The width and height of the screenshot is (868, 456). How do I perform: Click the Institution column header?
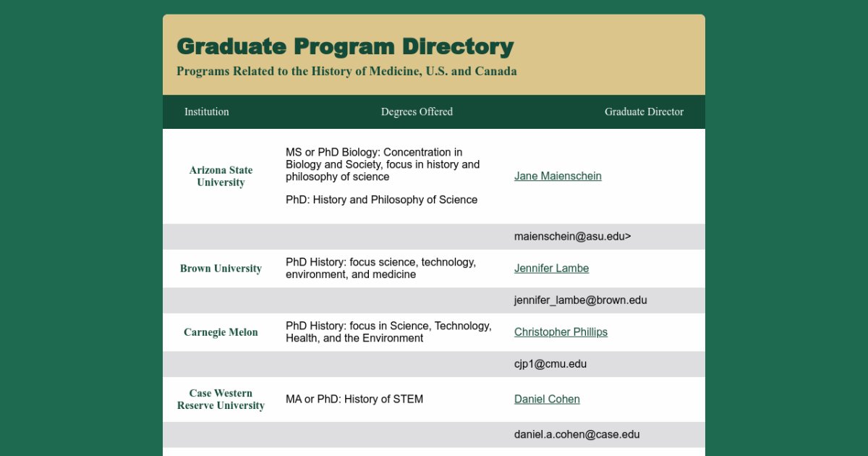click(x=206, y=111)
